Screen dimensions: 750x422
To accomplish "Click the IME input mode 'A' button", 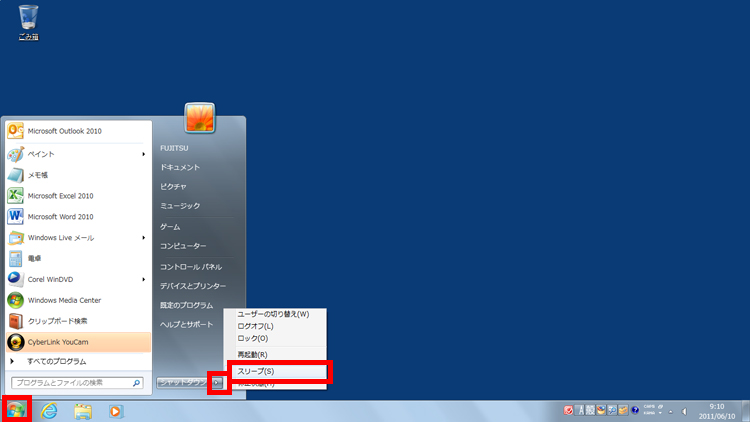I will [580, 411].
